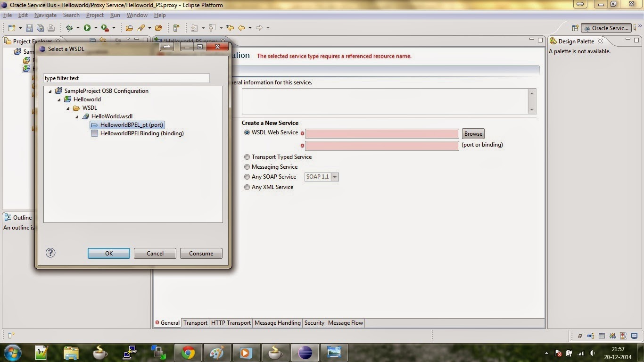Open the File menu
The height and width of the screenshot is (362, 644).
click(x=8, y=15)
